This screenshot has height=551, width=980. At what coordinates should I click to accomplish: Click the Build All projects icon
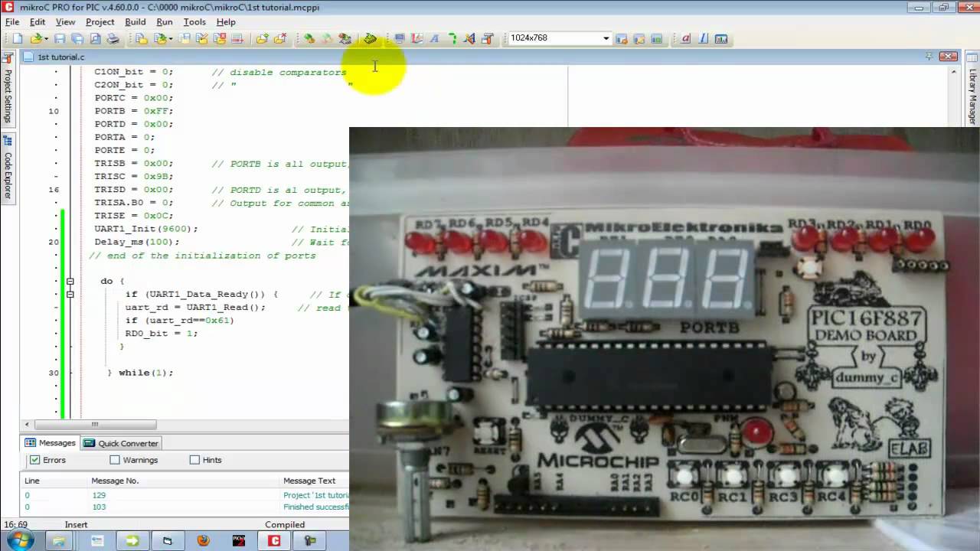pyautogui.click(x=327, y=38)
